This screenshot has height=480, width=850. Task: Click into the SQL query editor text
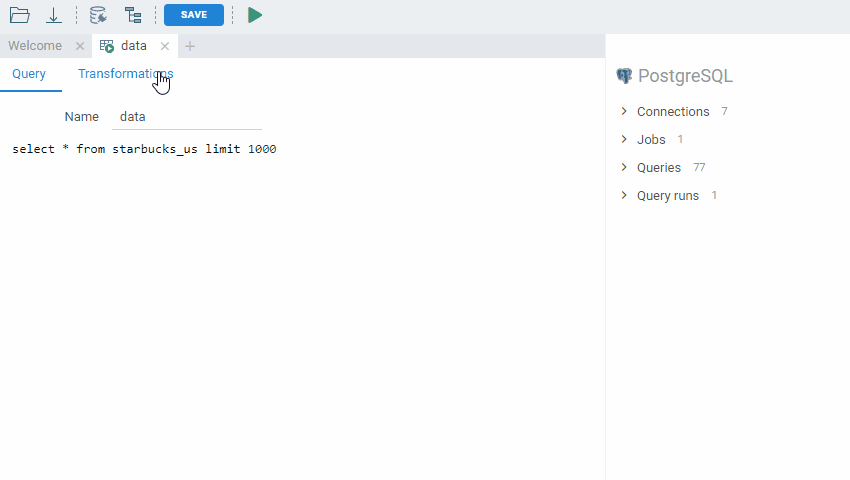coord(144,149)
